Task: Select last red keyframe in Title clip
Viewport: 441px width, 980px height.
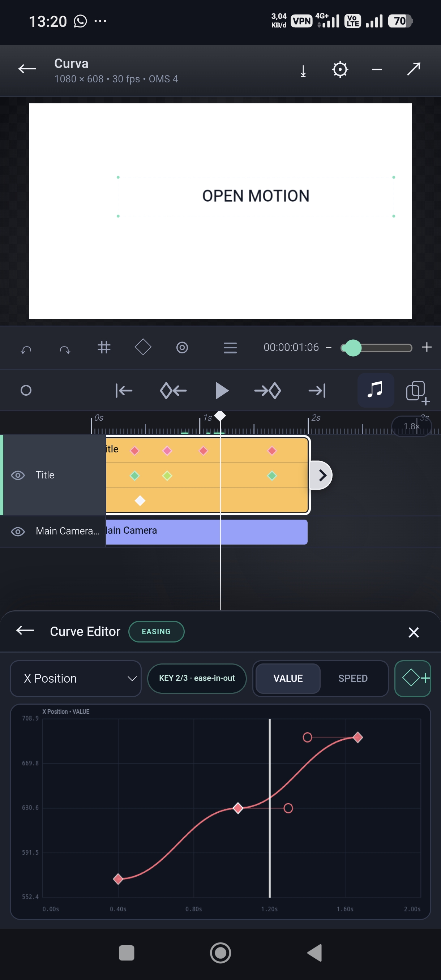Action: pyautogui.click(x=272, y=451)
